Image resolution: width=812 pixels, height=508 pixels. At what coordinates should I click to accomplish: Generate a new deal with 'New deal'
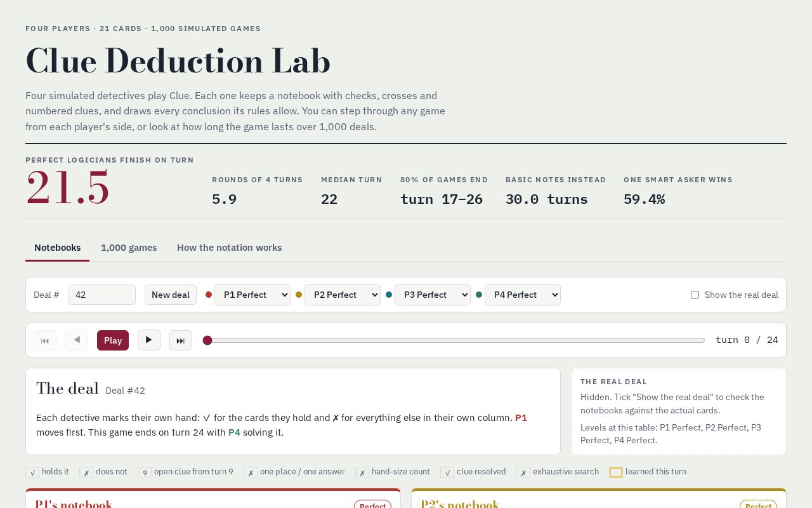171,295
